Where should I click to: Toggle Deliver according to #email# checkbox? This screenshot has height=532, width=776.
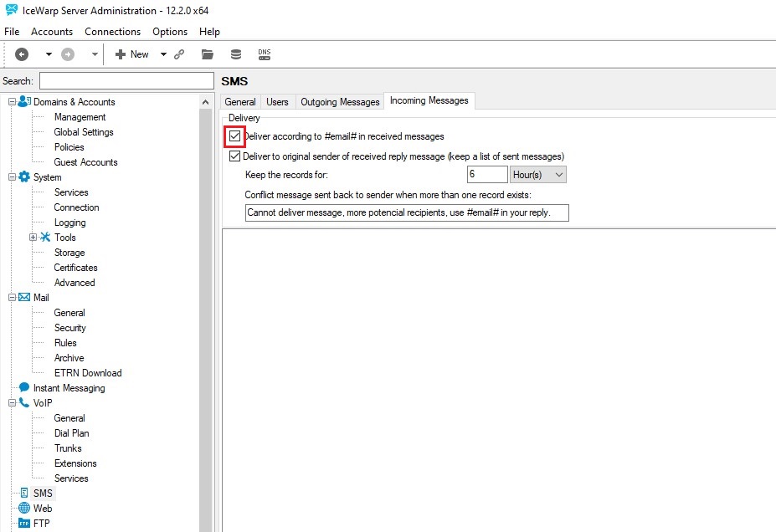pyautogui.click(x=235, y=136)
